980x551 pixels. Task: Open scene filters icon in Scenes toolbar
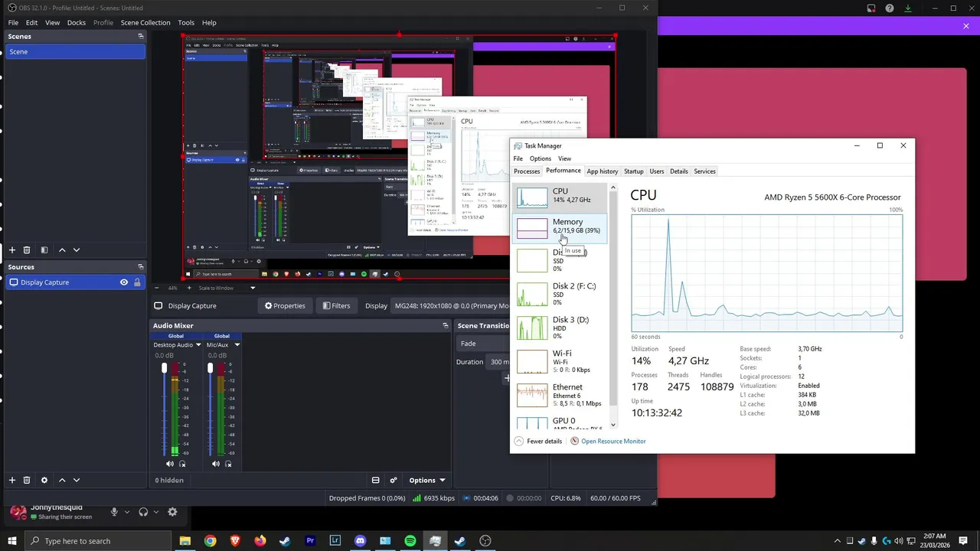click(x=44, y=250)
